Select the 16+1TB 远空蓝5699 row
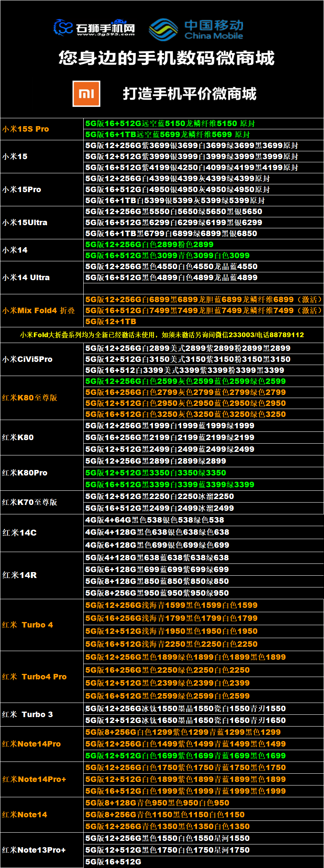The width and height of the screenshot is (324, 868). (x=204, y=134)
